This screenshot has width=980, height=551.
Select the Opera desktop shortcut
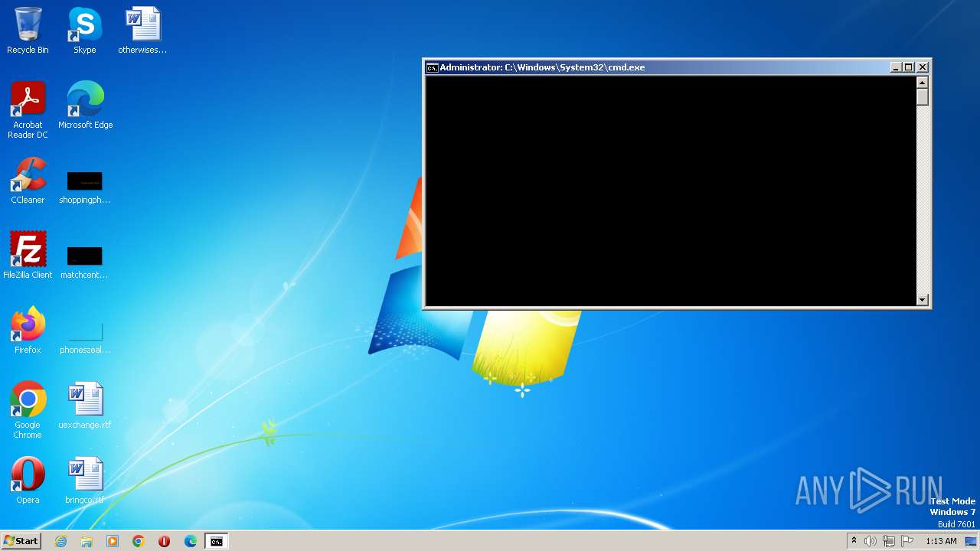28,480
